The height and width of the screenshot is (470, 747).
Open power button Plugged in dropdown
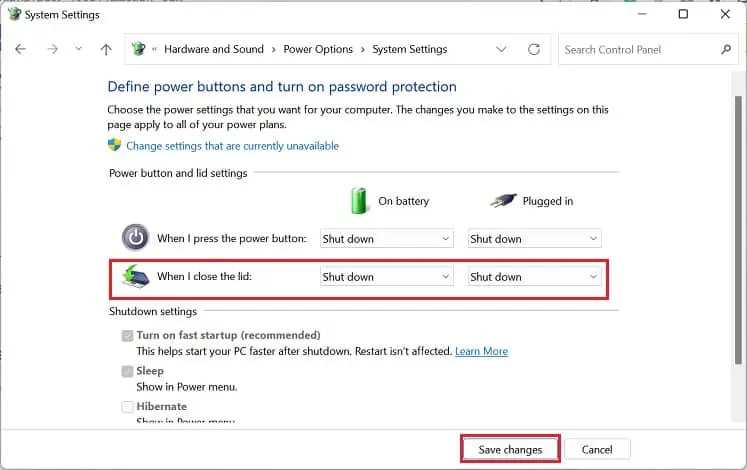coord(534,239)
